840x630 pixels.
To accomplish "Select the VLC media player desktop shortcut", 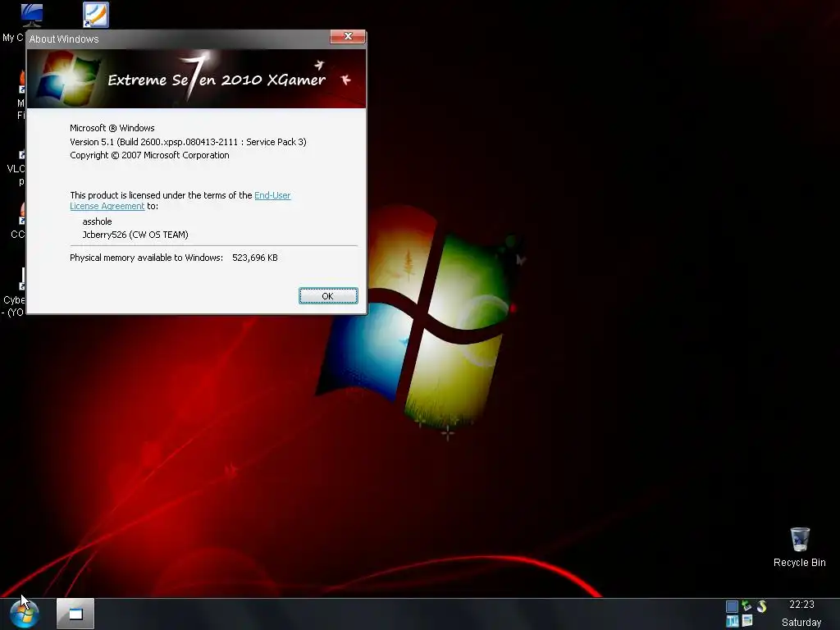I will 16,167.
